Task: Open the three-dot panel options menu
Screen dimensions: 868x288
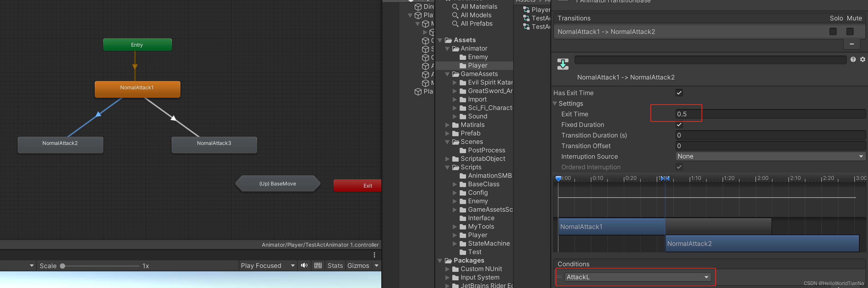Action: pos(374,255)
